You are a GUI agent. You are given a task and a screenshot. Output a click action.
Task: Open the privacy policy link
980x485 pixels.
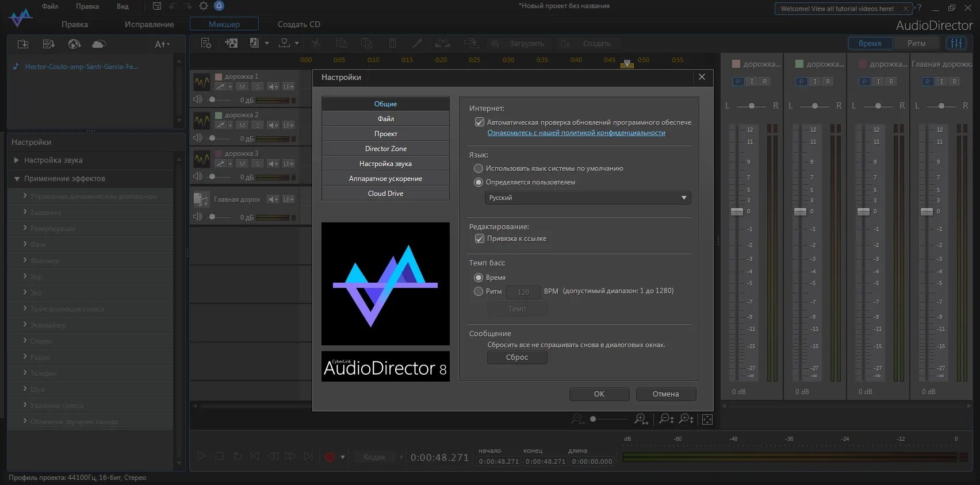(x=576, y=133)
